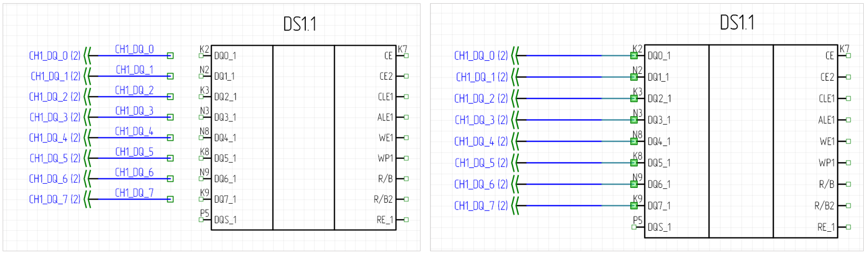Click the WP1 pin end in the connected schematic

pyautogui.click(x=848, y=163)
